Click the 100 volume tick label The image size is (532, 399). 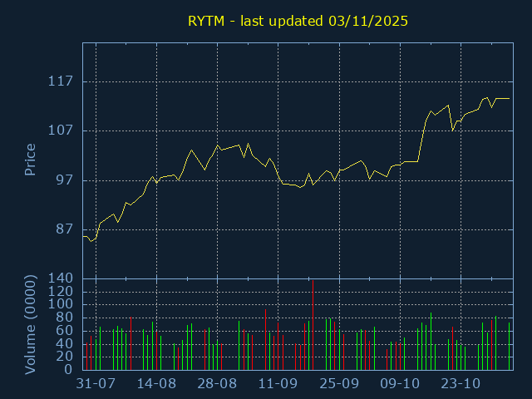click(62, 304)
